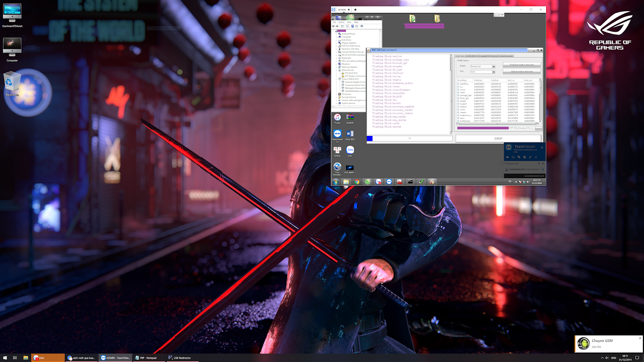Screen dimensions: 644x362
Task: Open TeamViewer from the remote taskbar
Action: (389, 182)
